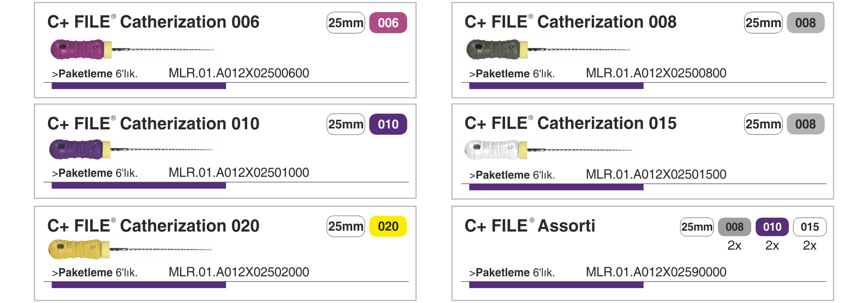Select the white 015 badge in Assorti
This screenshot has height=303, width=868.
pyautogui.click(x=810, y=227)
